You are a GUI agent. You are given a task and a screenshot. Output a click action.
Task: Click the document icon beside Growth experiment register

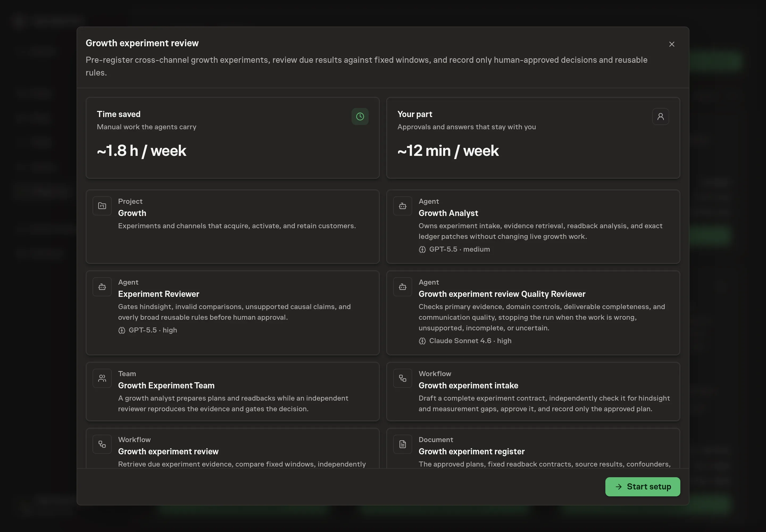click(x=402, y=444)
